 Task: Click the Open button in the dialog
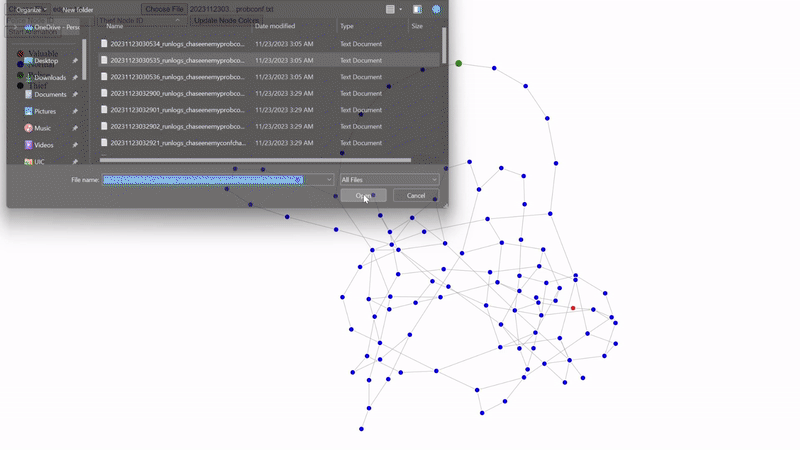click(x=363, y=195)
